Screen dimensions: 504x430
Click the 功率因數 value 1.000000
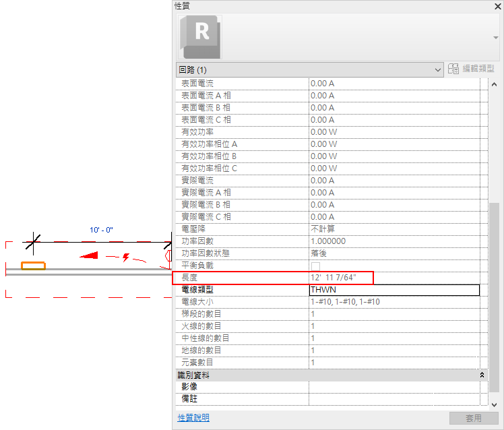(328, 241)
